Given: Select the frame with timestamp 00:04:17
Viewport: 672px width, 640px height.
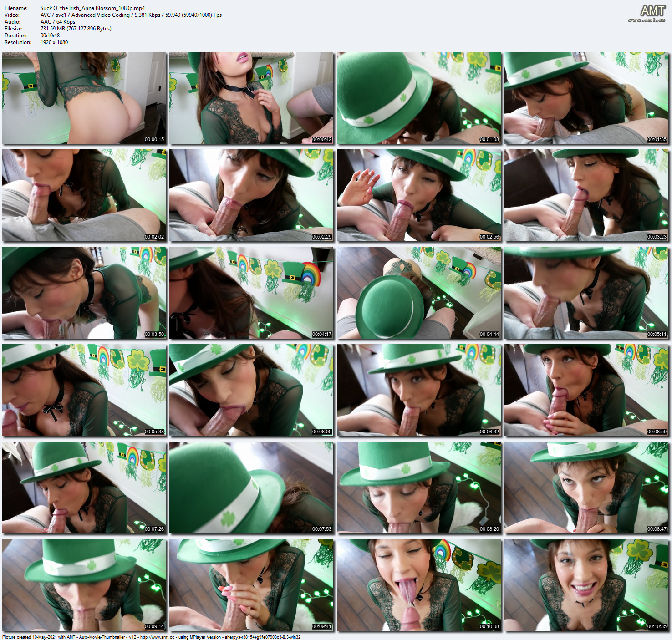Looking at the screenshot, I should click(x=251, y=293).
